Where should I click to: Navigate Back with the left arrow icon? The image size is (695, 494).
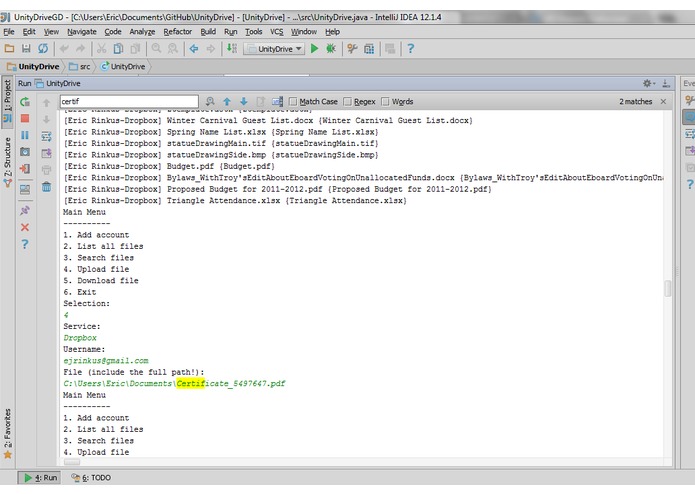pos(194,49)
